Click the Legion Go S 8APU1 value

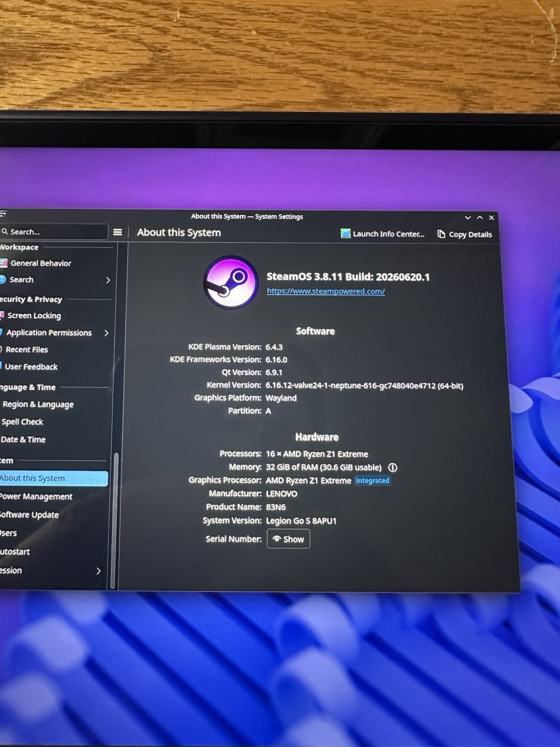pyautogui.click(x=301, y=521)
